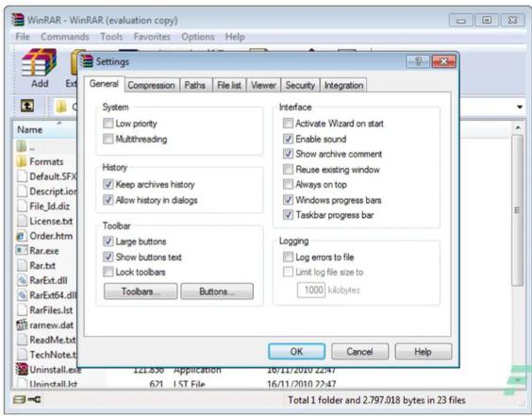Click the Settings dialog help question button
This screenshot has height=416, width=532.
[418, 61]
